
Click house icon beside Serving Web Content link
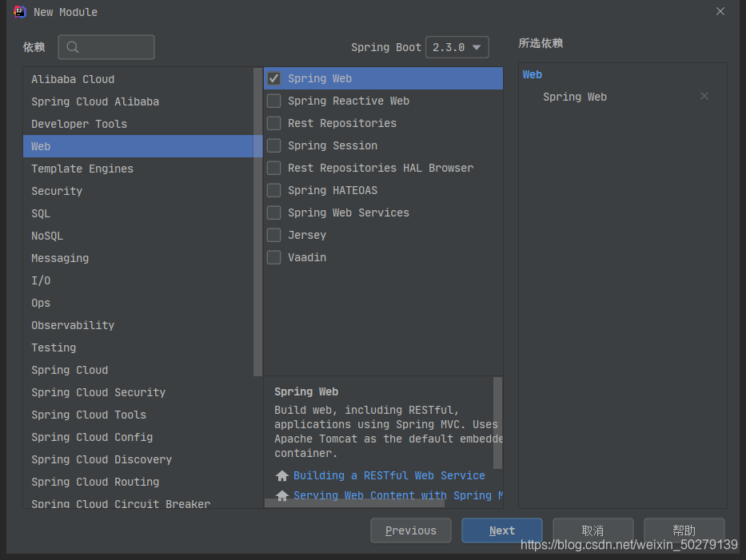tap(282, 495)
